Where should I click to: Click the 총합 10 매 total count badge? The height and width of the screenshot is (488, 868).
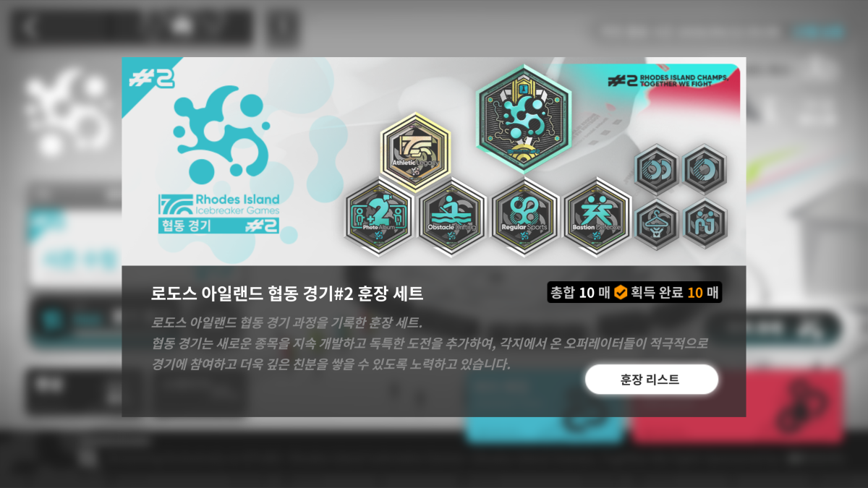click(x=580, y=293)
